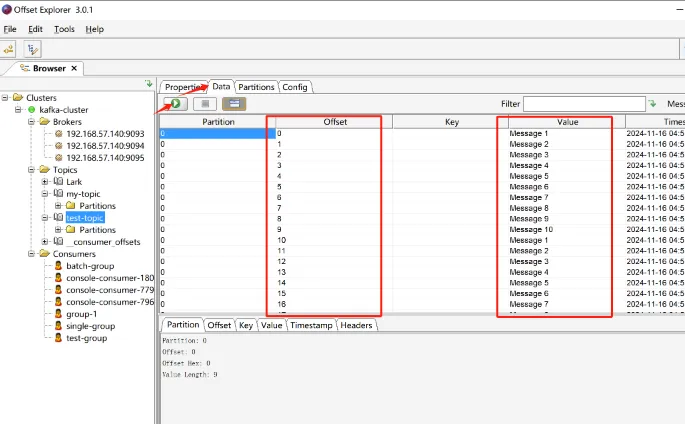Click the add connection toolbar icon
Screen dimensions: 685x424
tap(9, 49)
